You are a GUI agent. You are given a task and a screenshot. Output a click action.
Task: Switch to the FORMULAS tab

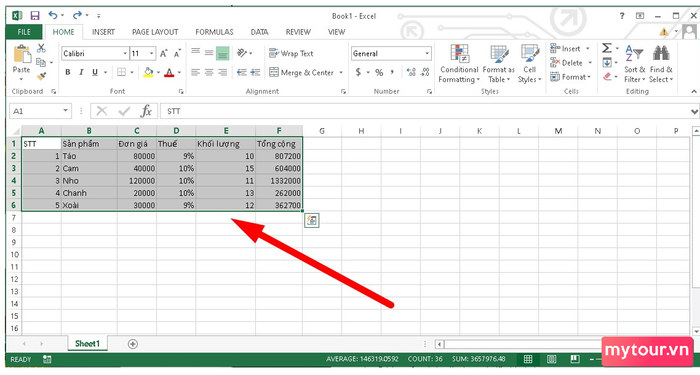(214, 32)
